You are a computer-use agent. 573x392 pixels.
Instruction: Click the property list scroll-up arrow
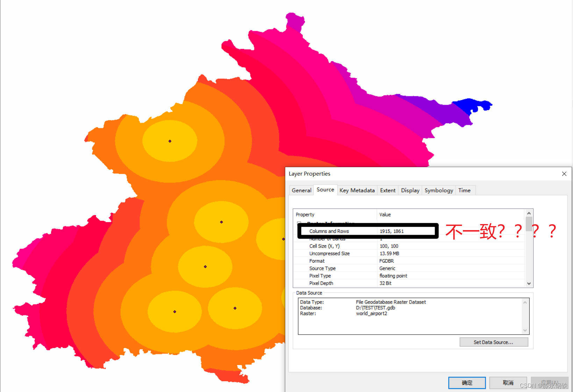(x=529, y=213)
